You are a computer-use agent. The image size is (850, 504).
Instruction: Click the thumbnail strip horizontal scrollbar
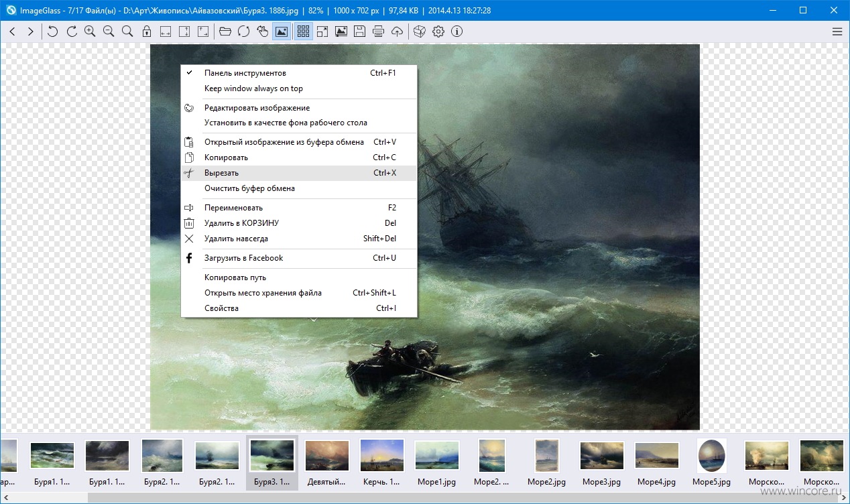425,497
